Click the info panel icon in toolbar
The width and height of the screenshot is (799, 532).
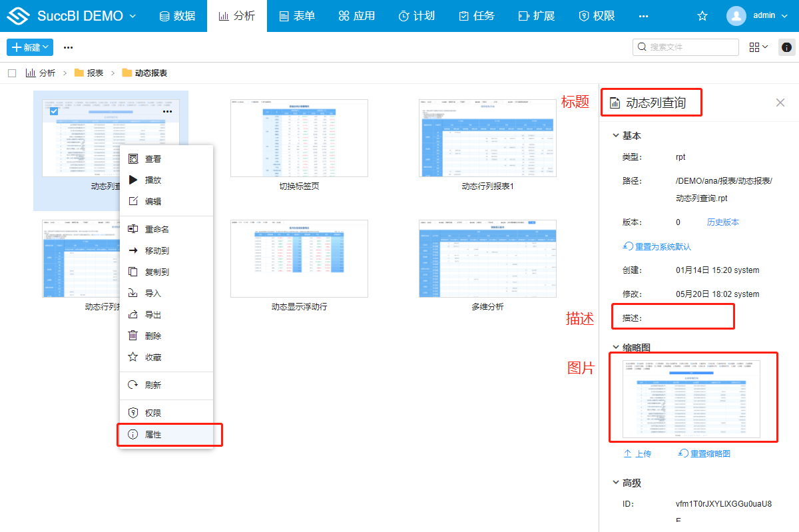787,47
